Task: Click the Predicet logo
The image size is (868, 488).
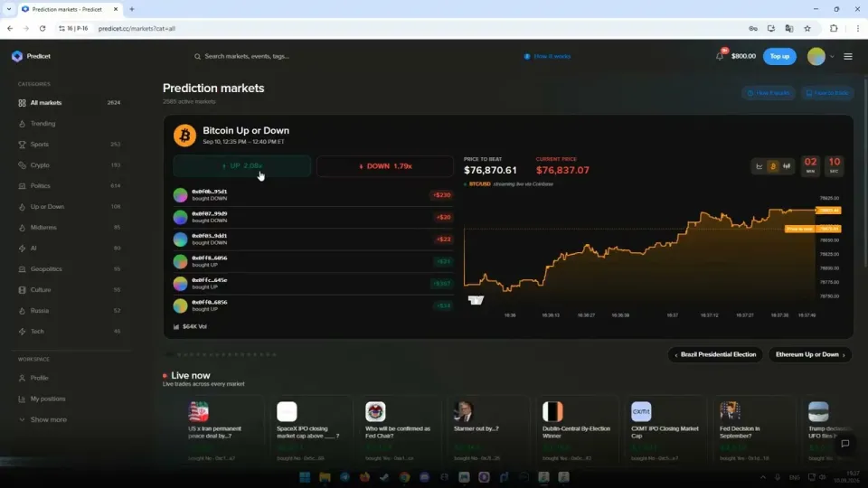Action: click(31, 56)
